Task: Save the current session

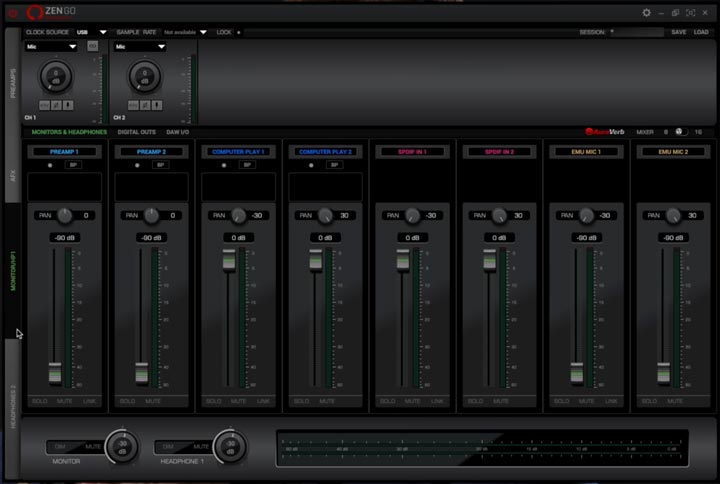Action: [679, 32]
